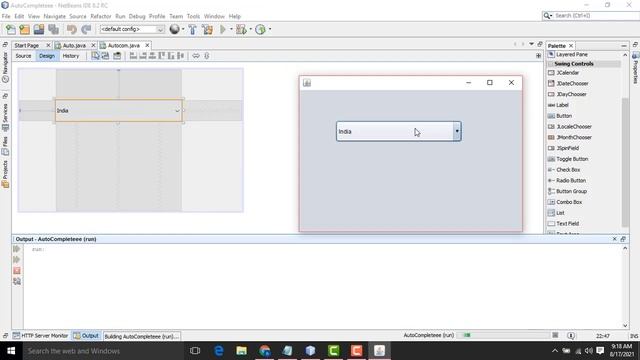Click the green Run Project arrow
640x360 pixels.
pos(223,29)
